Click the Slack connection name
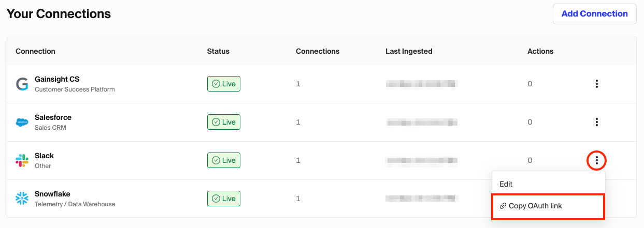 pos(44,156)
